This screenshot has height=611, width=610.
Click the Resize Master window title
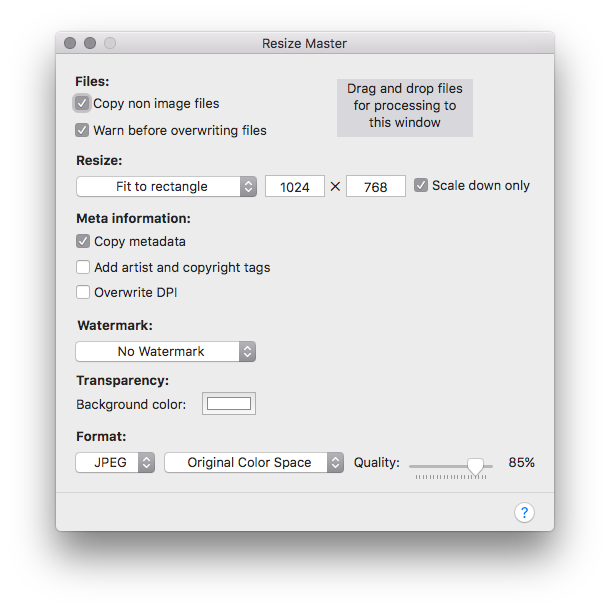coord(304,43)
